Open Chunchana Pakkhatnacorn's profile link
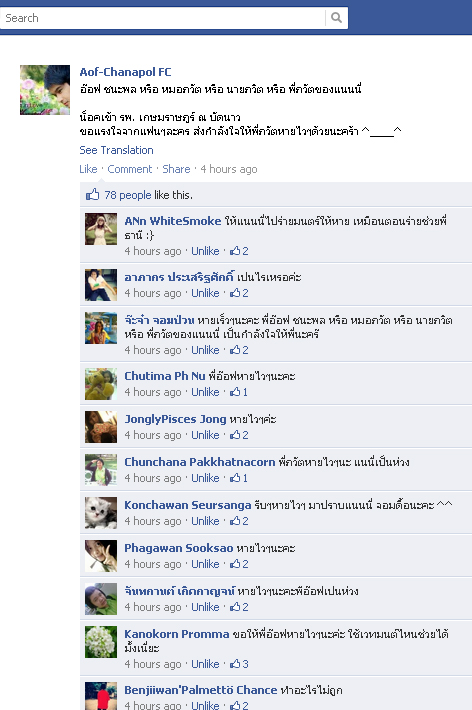 200,462
